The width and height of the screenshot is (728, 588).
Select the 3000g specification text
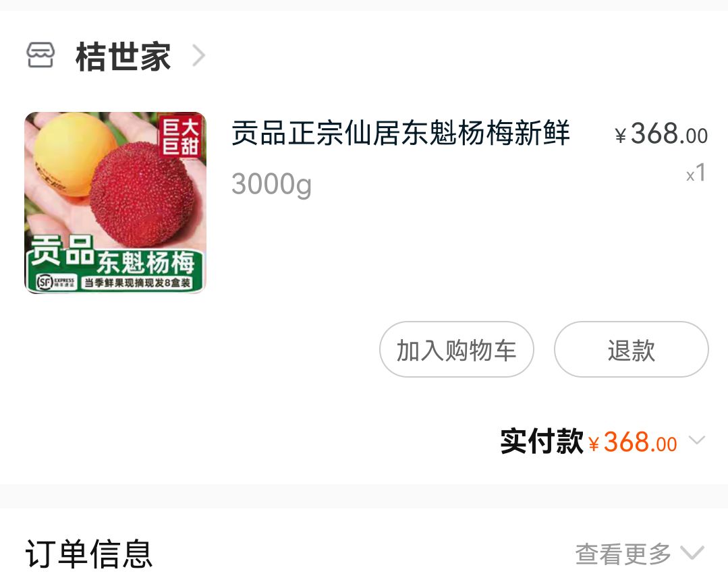[272, 184]
